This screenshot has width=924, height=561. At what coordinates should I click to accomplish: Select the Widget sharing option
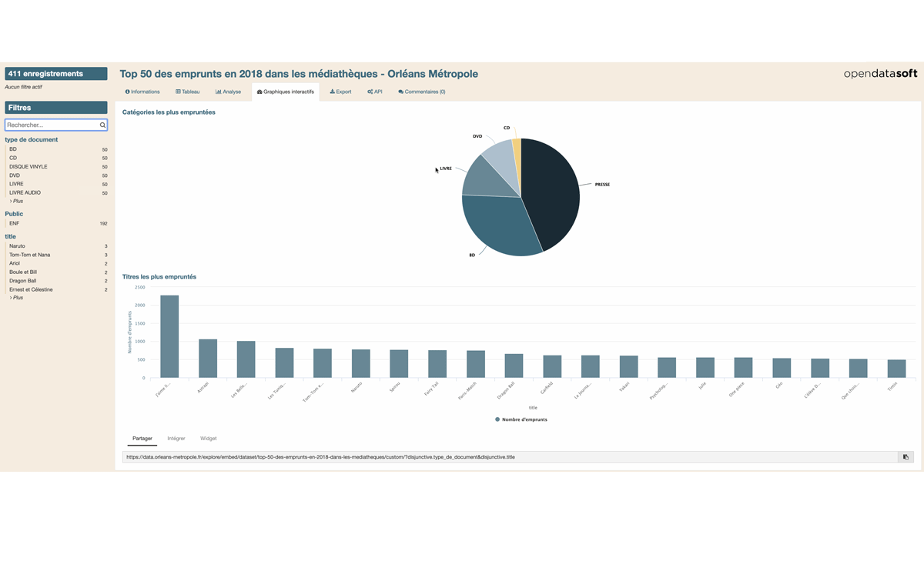(208, 439)
